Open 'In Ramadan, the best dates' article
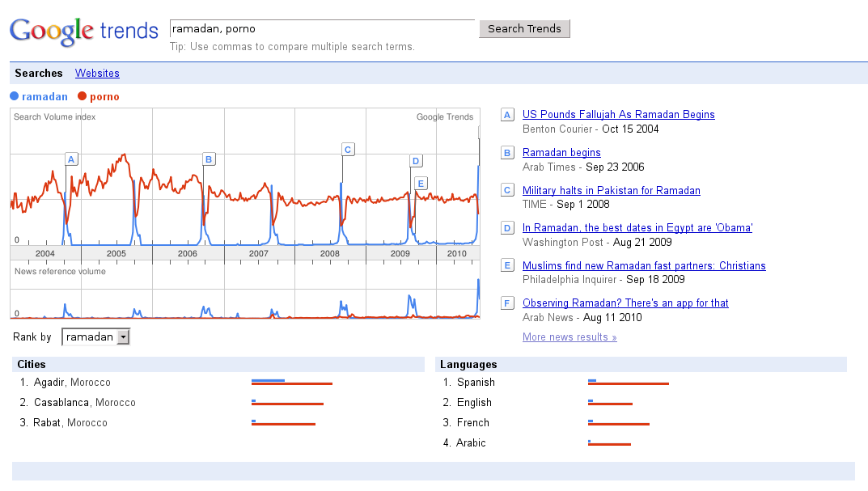 637,228
